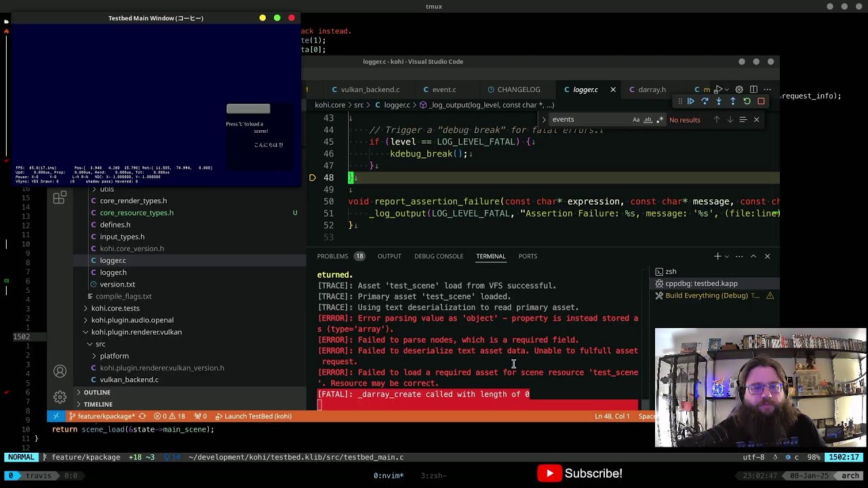Viewport: 868px width, 488px height.
Task: Click the remote window indicator in status bar
Action: 56,416
